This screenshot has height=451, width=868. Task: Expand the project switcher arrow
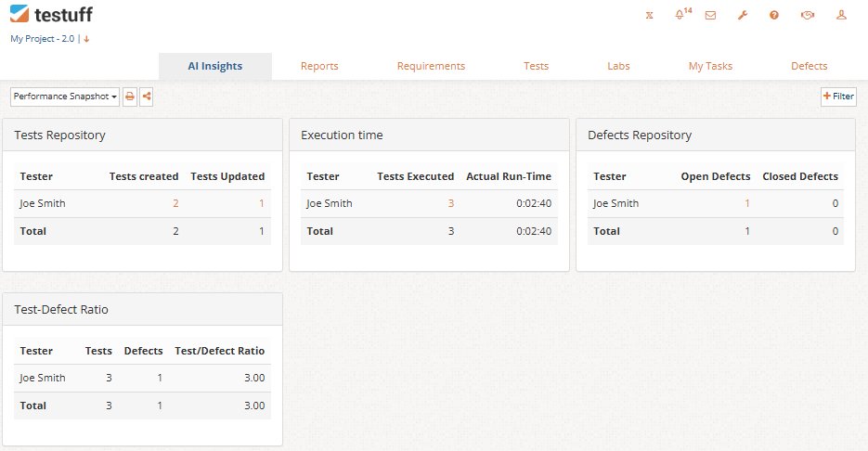point(86,39)
